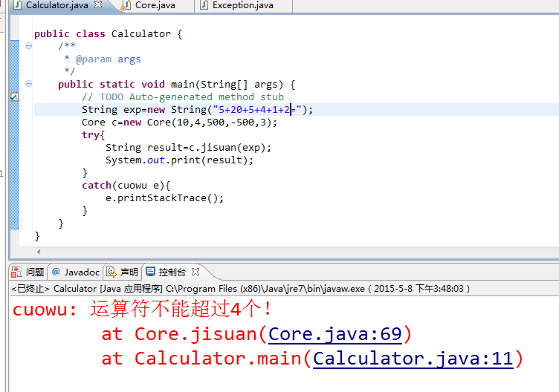The height and width of the screenshot is (392, 559).
Task: Click the Declaration view icon
Action: click(x=112, y=272)
